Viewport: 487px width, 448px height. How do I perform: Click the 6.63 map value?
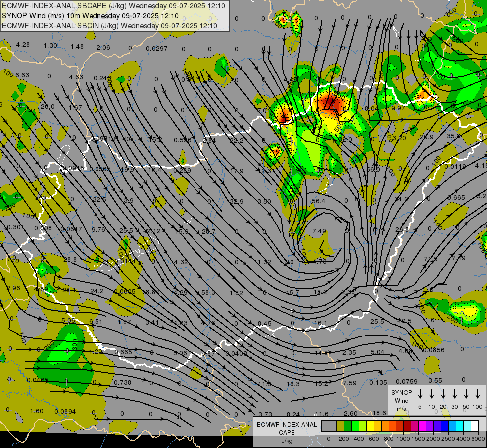coord(22,75)
